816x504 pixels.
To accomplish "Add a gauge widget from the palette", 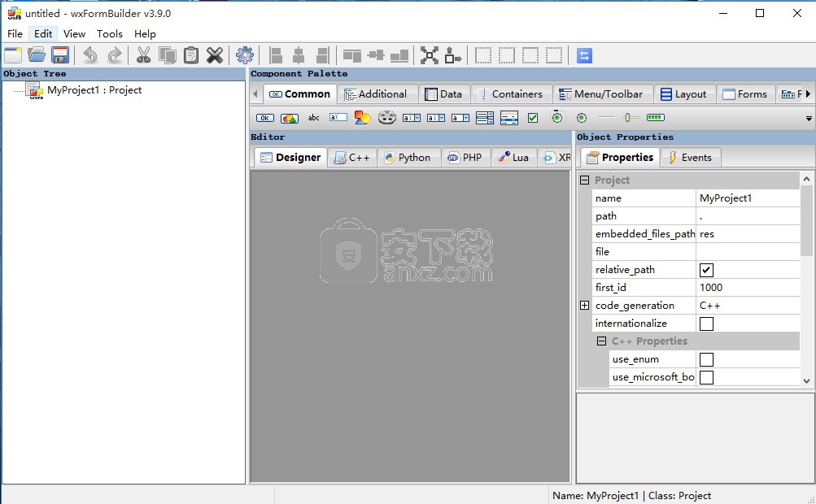I will point(655,118).
